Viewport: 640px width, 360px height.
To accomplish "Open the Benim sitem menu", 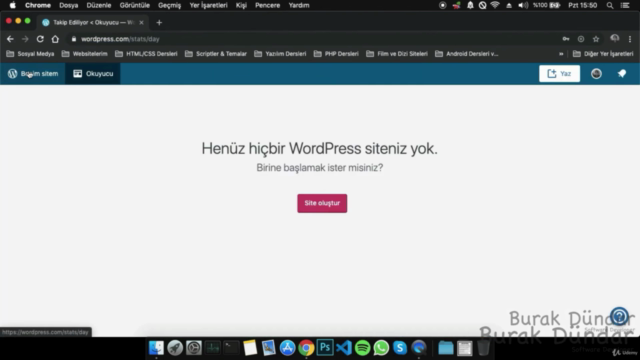I will click(x=33, y=73).
